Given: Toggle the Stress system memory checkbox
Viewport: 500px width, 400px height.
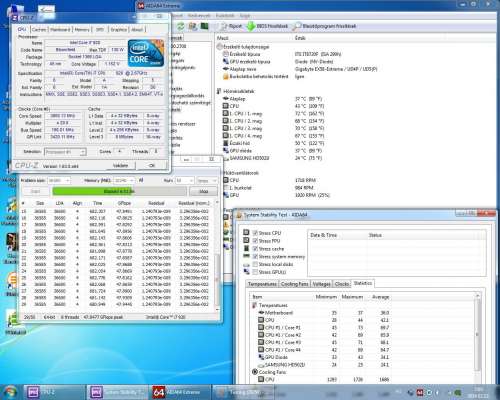Looking at the screenshot, I should (255, 256).
